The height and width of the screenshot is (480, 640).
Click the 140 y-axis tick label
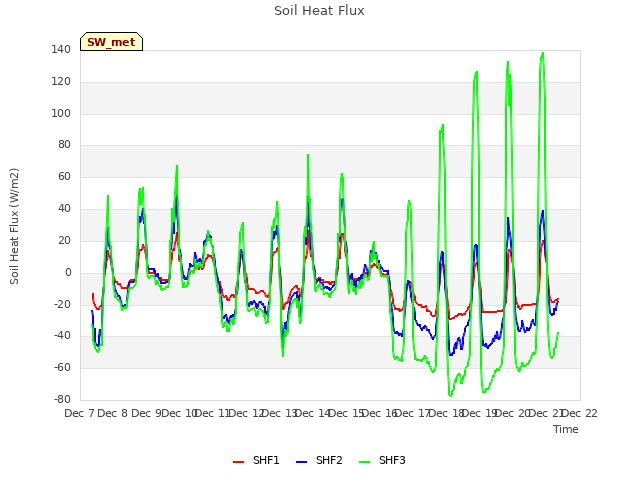pyautogui.click(x=61, y=50)
